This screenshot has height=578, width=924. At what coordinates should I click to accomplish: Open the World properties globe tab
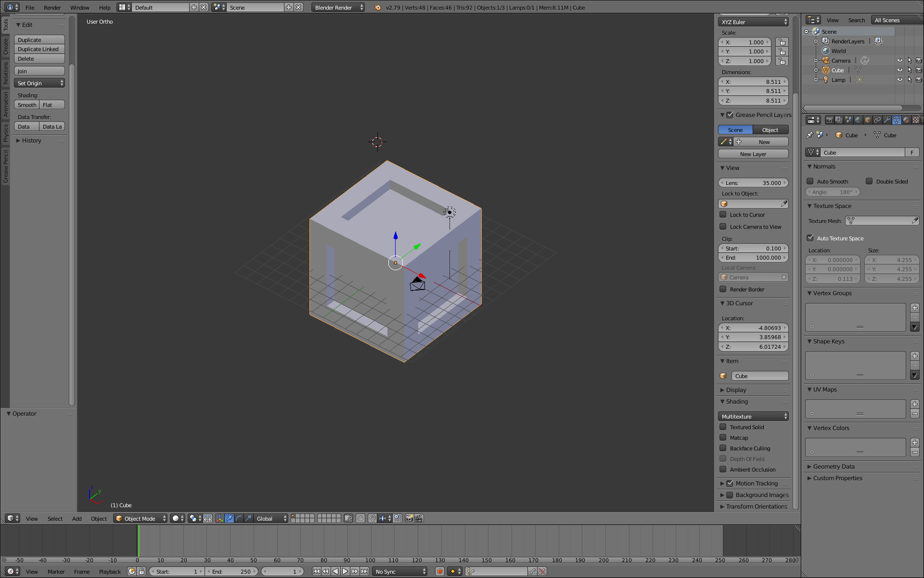pyautogui.click(x=858, y=120)
